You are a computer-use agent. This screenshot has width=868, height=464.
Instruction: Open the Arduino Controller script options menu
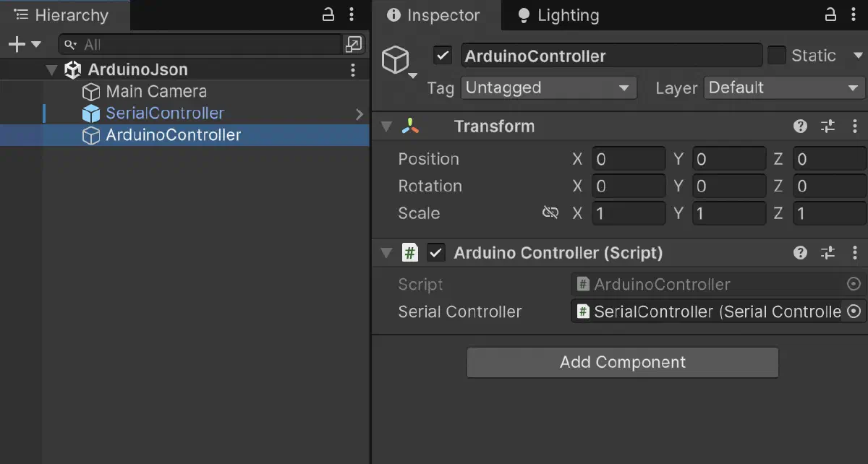point(856,252)
